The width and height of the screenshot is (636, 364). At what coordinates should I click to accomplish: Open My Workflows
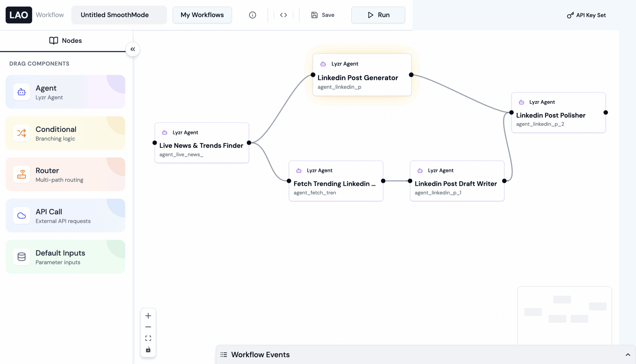point(202,15)
